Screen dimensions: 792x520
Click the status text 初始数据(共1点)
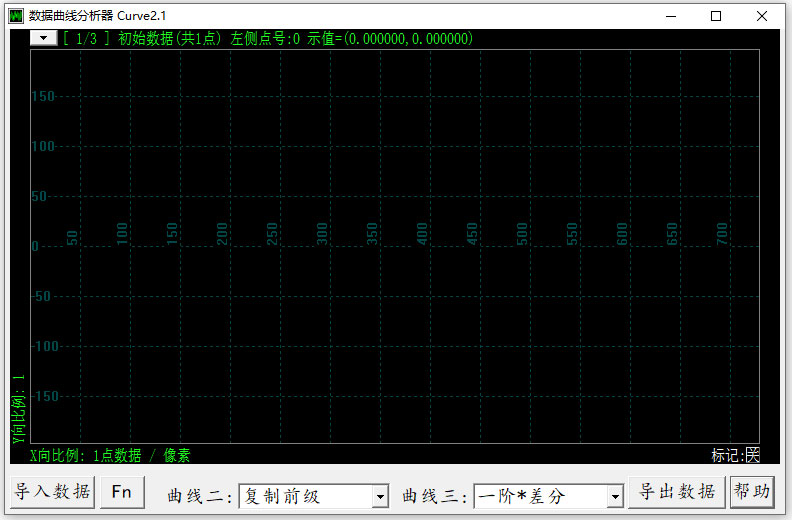[x=169, y=38]
